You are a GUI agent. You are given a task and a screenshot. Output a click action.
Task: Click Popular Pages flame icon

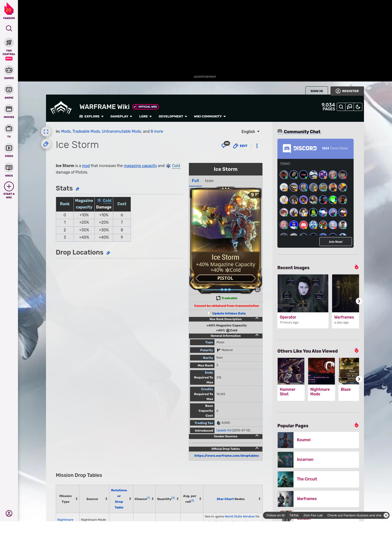click(x=356, y=425)
